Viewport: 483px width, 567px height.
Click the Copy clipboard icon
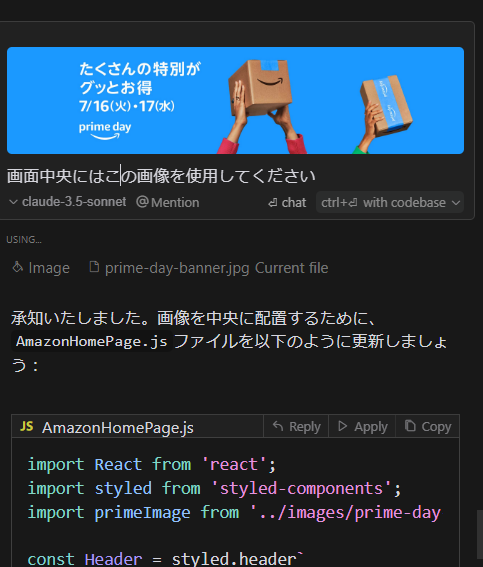coord(410,426)
